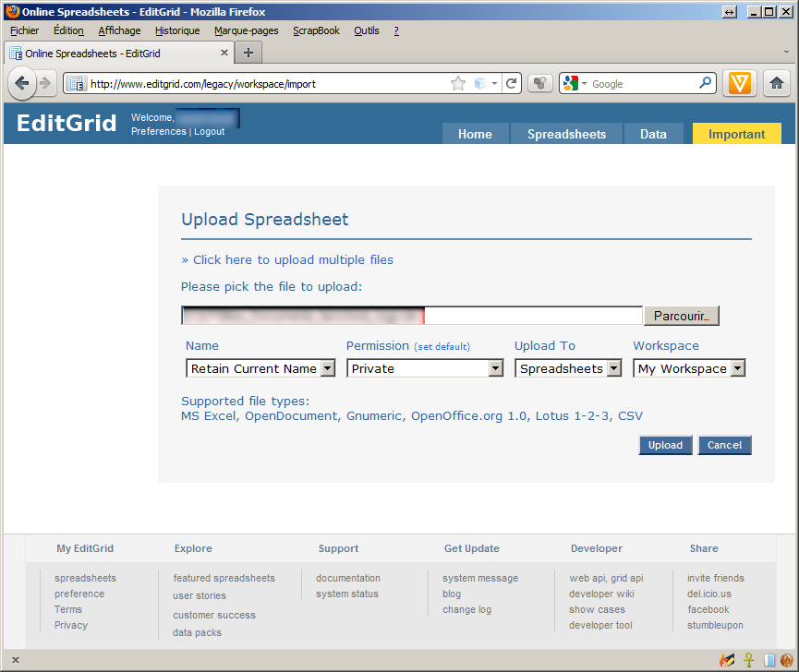This screenshot has width=799, height=672.
Task: Open new tab with plus button
Action: [248, 53]
